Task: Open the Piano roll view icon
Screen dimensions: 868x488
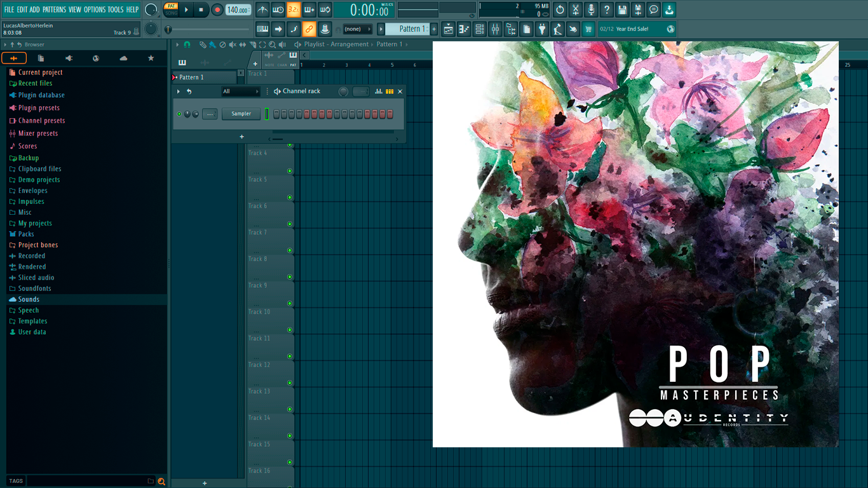Action: pyautogui.click(x=464, y=29)
